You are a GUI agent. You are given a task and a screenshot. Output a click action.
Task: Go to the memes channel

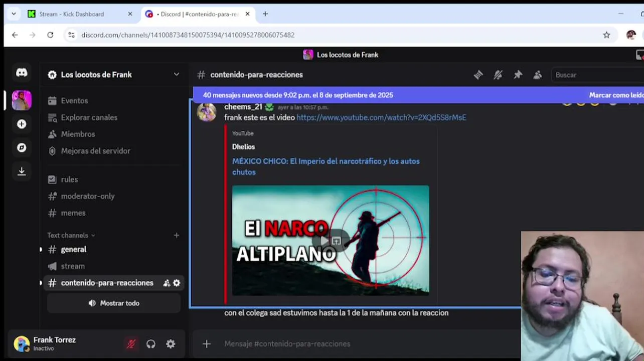73,213
